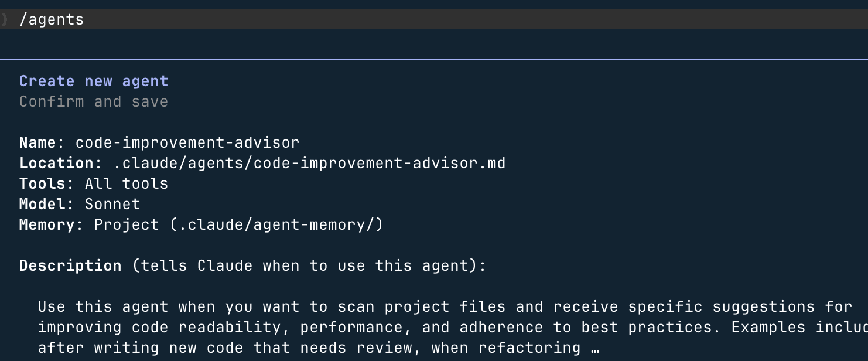This screenshot has width=868, height=361.
Task: Open the .claude/agents/code-improvement-advisor.md path
Action: [x=309, y=163]
